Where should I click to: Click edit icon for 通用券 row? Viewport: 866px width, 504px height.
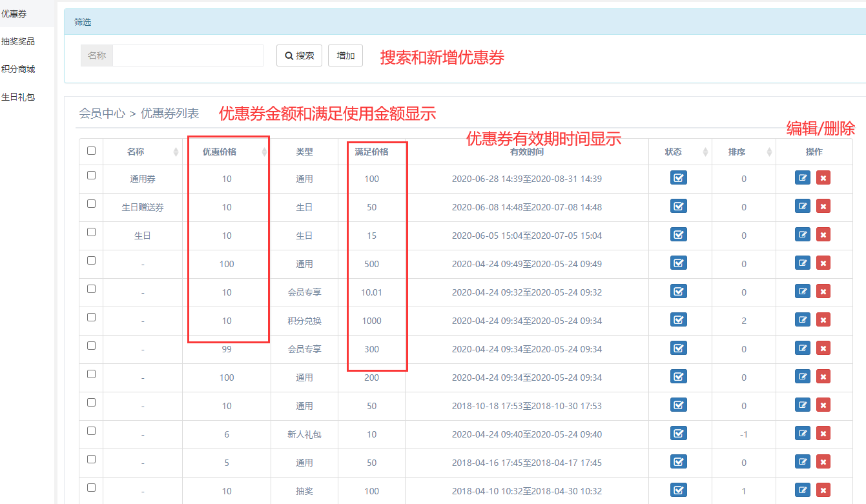point(803,178)
